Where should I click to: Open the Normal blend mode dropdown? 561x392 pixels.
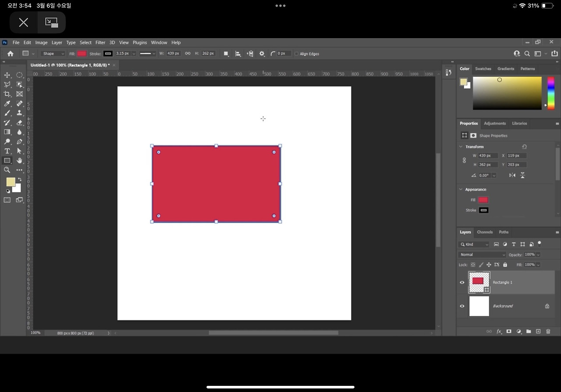482,255
